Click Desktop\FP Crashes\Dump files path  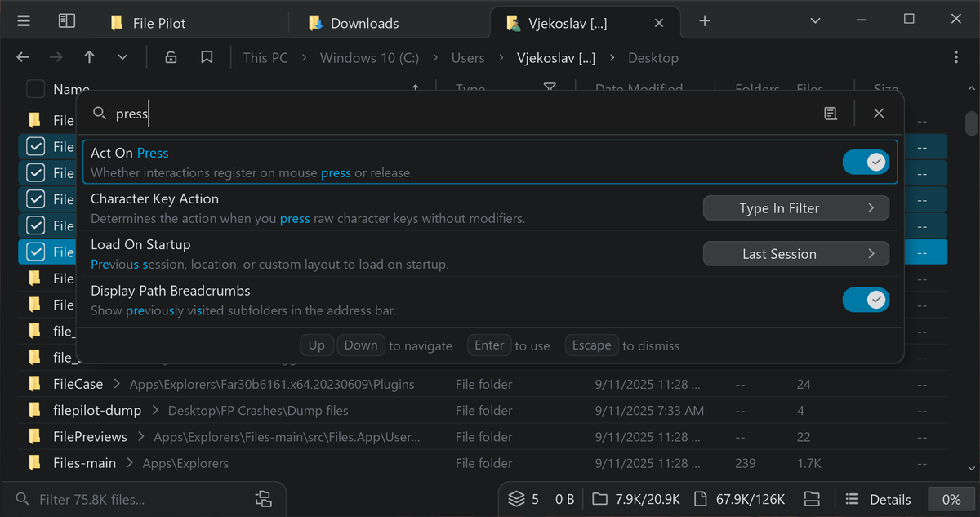tap(258, 410)
